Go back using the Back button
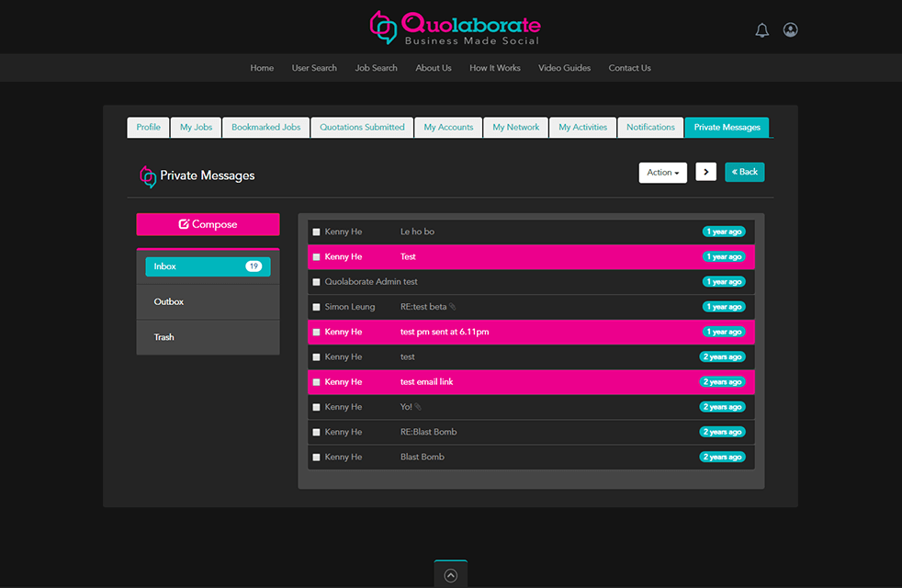The width and height of the screenshot is (902, 588). (744, 172)
